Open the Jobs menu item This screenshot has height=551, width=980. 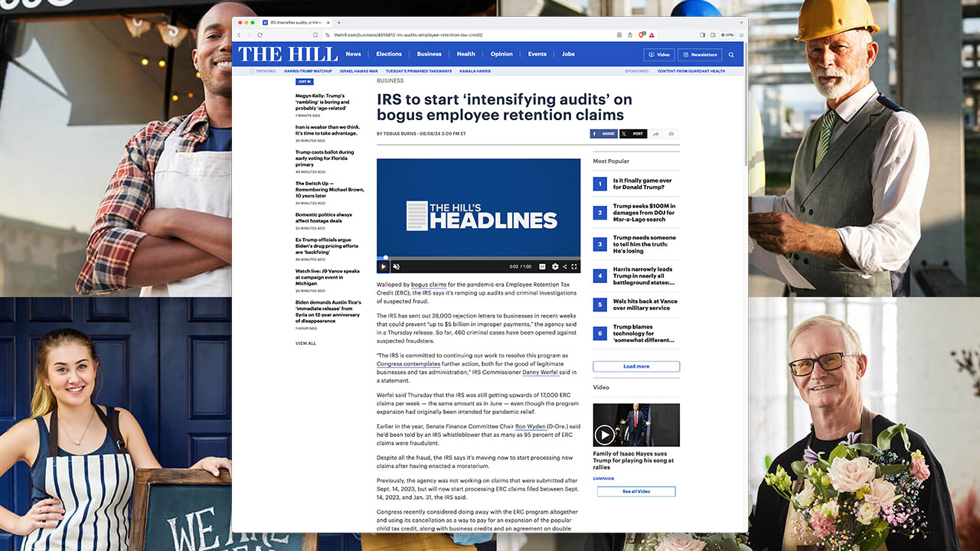point(568,54)
